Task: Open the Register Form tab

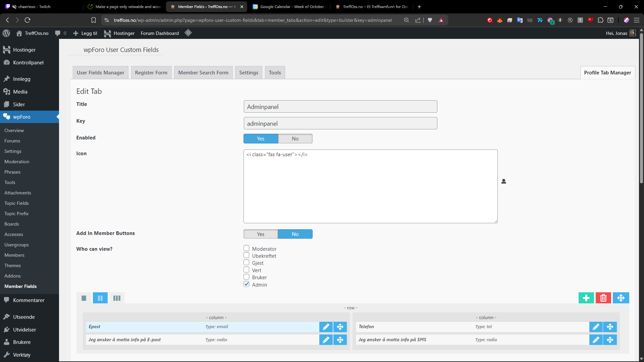Action: (151, 73)
